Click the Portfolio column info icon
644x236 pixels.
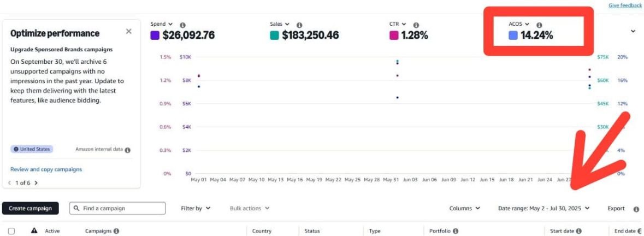pos(456,231)
